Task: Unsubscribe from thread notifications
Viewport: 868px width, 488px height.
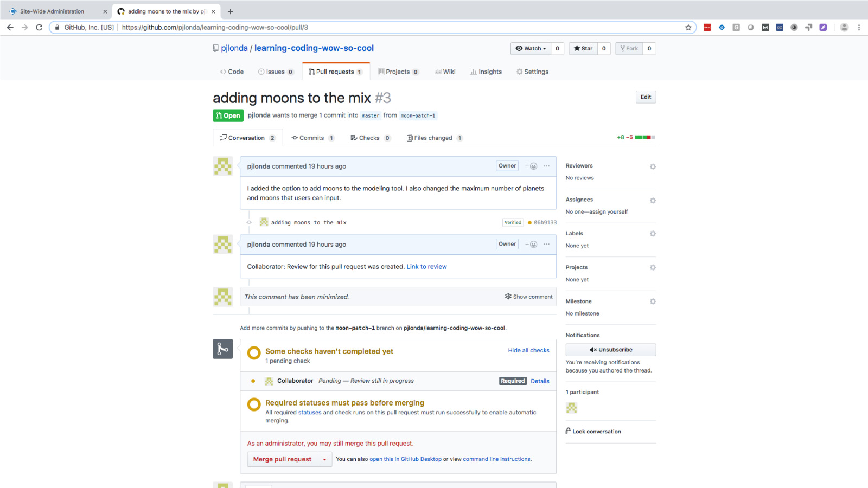Action: click(610, 350)
